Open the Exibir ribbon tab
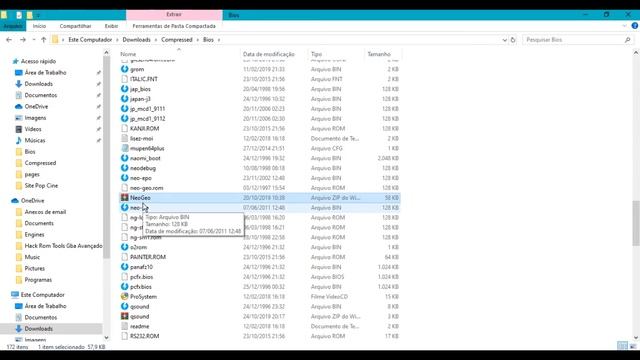 pyautogui.click(x=111, y=26)
